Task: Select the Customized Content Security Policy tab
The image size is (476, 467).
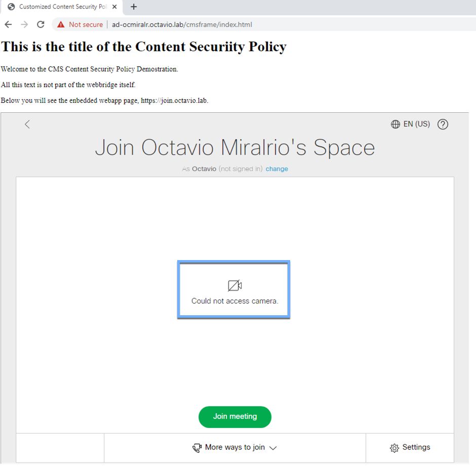Action: point(62,7)
